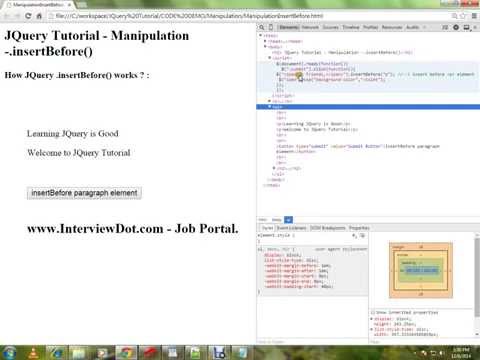Select html in the DOM breadcrumb
The image size is (480, 360).
[263, 220]
